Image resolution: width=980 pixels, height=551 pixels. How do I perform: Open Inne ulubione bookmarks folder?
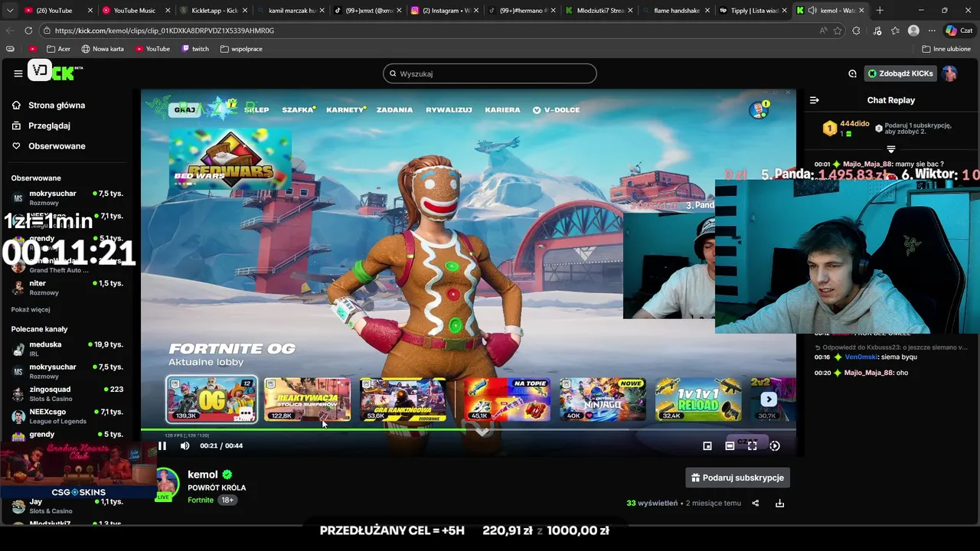click(x=946, y=49)
